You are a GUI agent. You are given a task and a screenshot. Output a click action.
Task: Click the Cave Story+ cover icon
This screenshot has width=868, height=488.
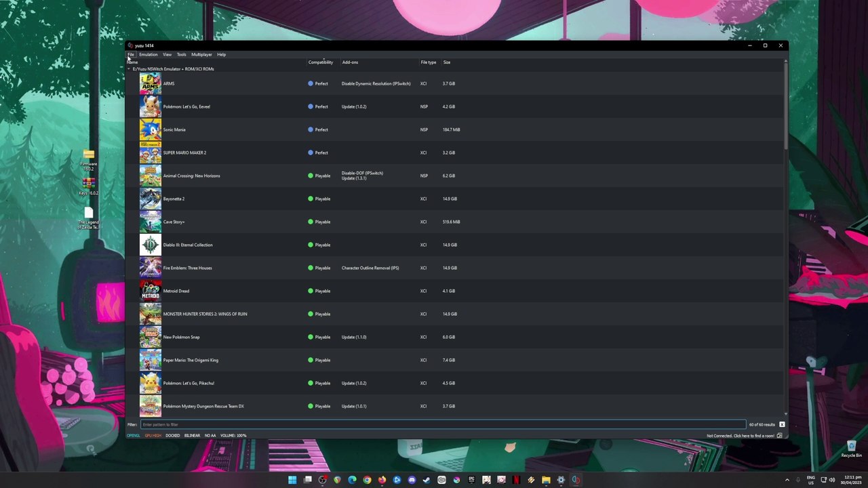tap(151, 222)
